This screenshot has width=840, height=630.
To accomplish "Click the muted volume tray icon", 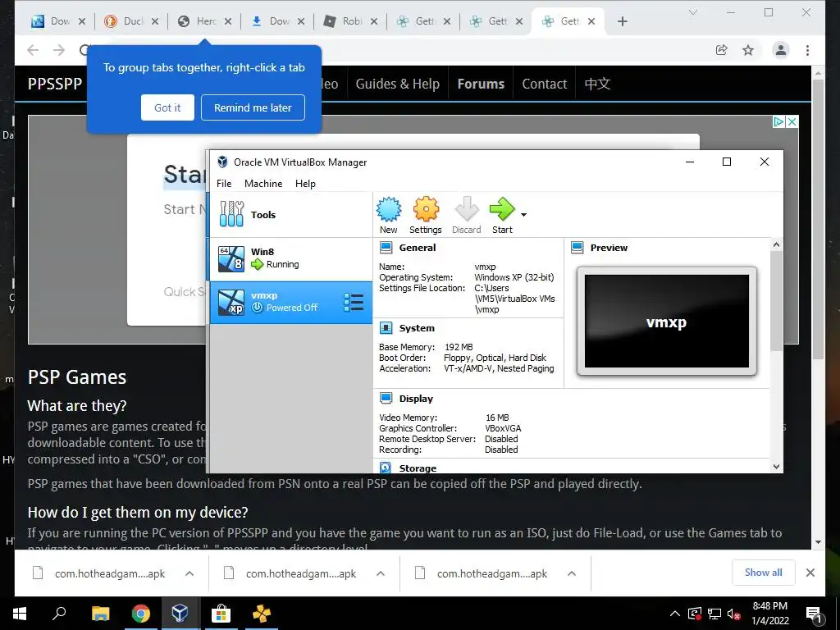I will coord(733,614).
